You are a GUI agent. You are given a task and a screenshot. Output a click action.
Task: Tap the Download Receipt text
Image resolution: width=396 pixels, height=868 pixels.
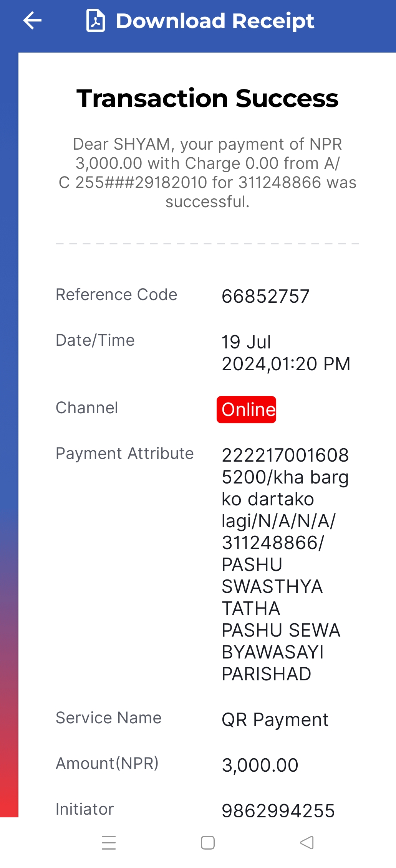click(215, 21)
